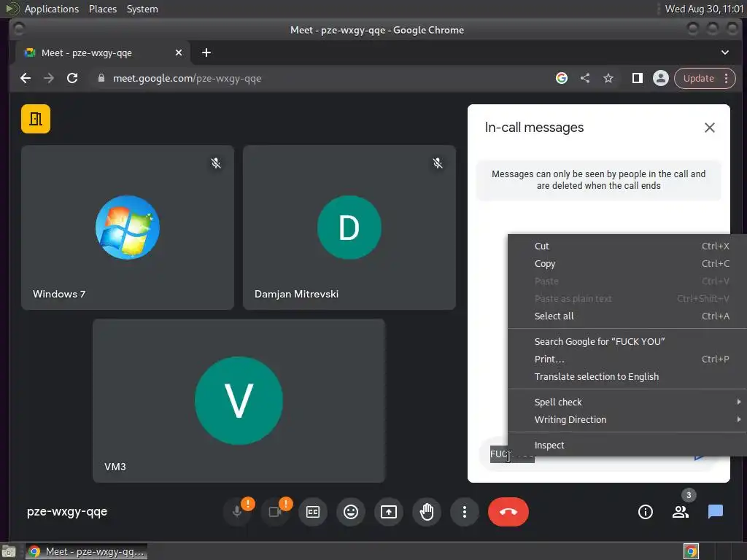
Task: Choose Translate selection to English
Action: pos(627,377)
